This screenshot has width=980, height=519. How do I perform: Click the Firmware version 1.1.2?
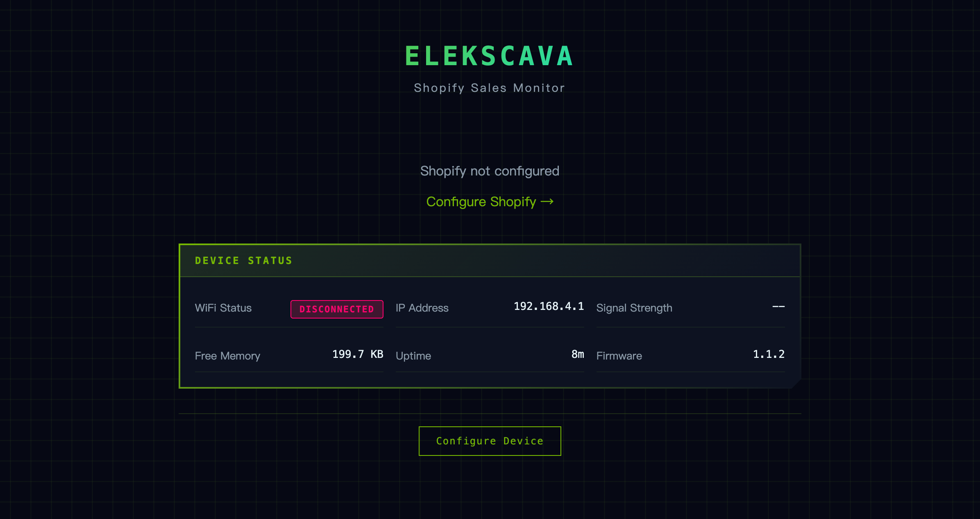(x=769, y=354)
